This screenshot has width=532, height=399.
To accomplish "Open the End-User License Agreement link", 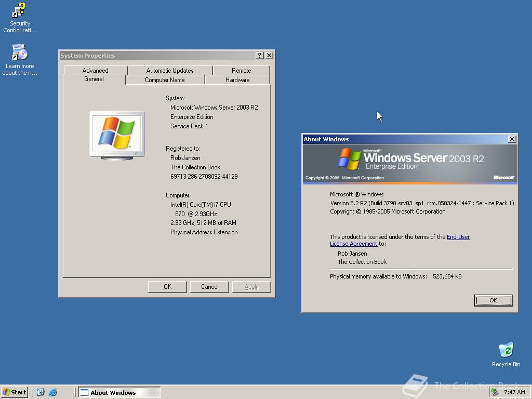I will [353, 244].
